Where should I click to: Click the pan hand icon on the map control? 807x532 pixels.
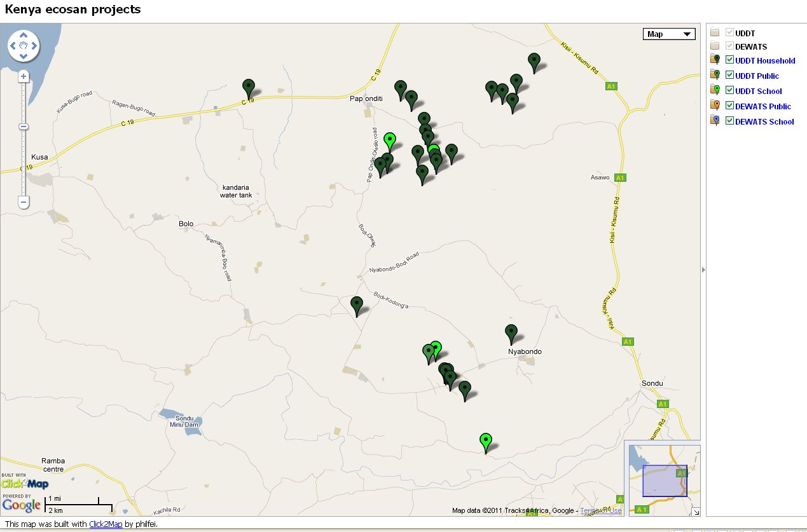24,46
